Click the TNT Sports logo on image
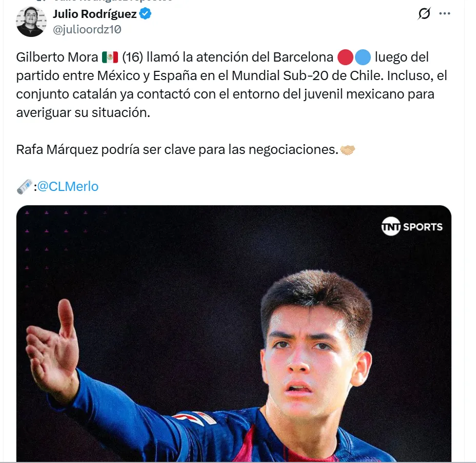The image size is (476, 463). coord(412,226)
